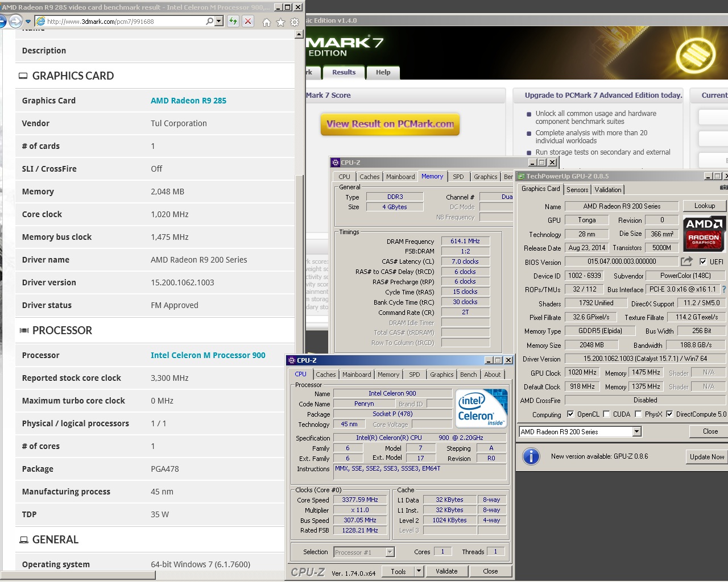Image resolution: width=728 pixels, height=582 pixels.
Task: Click the AMD Radeon Graphics logo
Action: [x=704, y=234]
